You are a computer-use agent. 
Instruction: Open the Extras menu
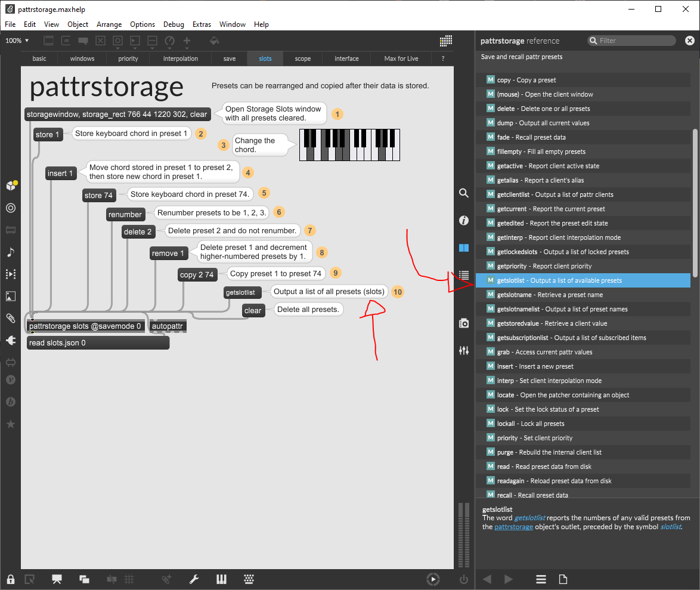click(202, 24)
